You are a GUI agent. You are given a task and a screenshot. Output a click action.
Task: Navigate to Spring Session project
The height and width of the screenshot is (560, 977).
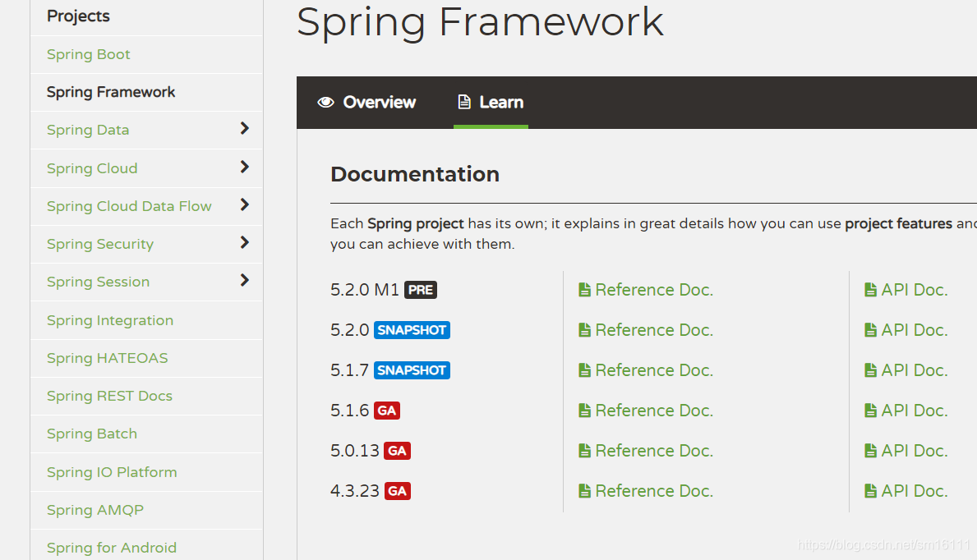[98, 282]
